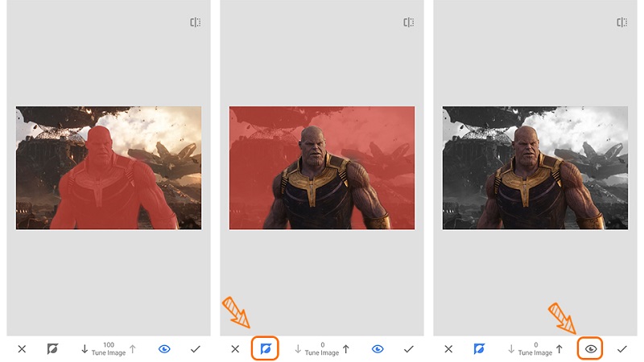Screen dimensions: 644x362
Task: Decrease brush value with down arrow, middle screen
Action: point(298,349)
